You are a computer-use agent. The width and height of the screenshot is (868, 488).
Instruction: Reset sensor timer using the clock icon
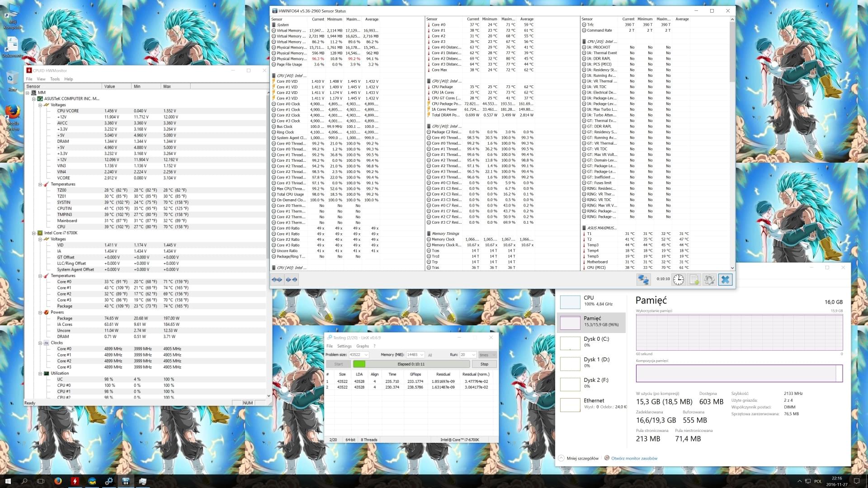click(x=678, y=279)
